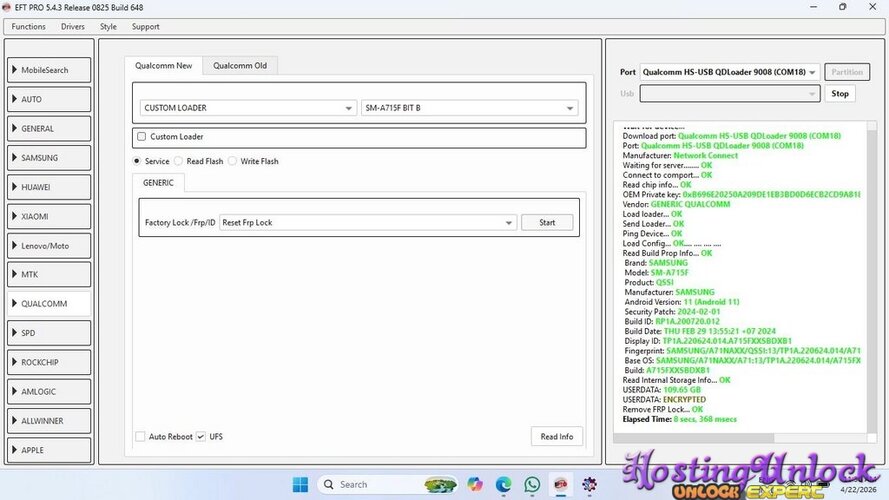Open Copilot icon on taskbar
Screen dimensions: 889x500
475,485
